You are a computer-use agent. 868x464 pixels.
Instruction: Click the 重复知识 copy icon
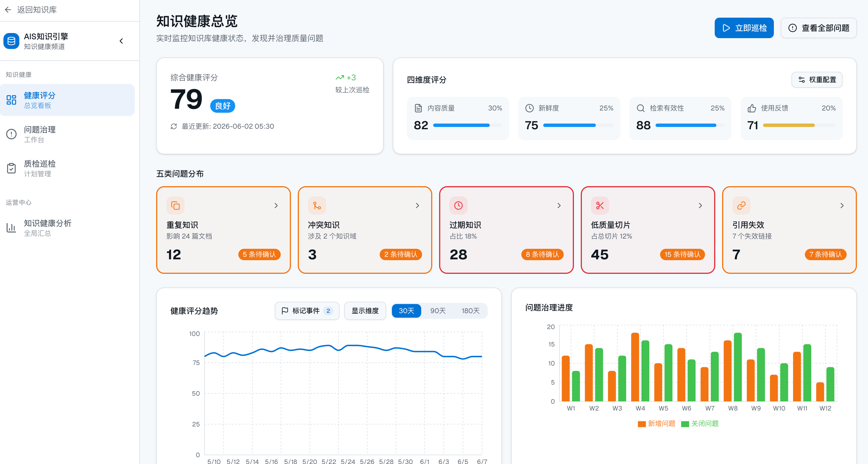point(175,206)
